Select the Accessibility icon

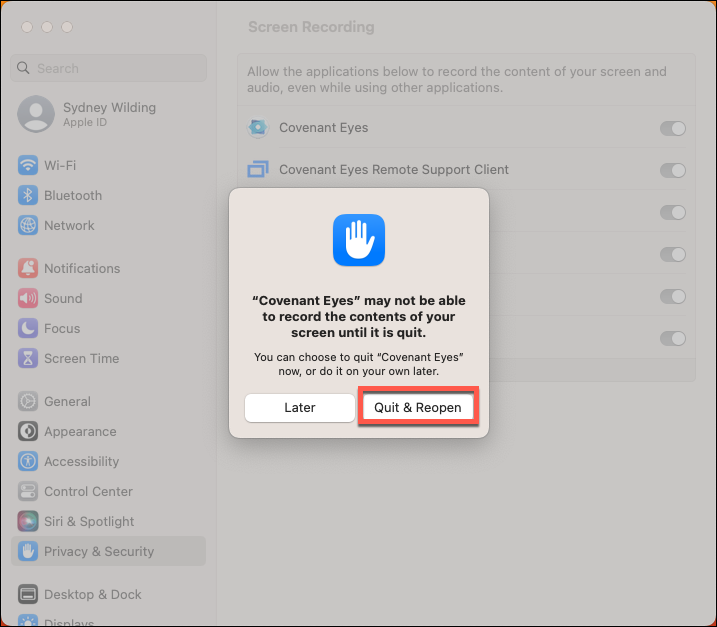tap(28, 461)
